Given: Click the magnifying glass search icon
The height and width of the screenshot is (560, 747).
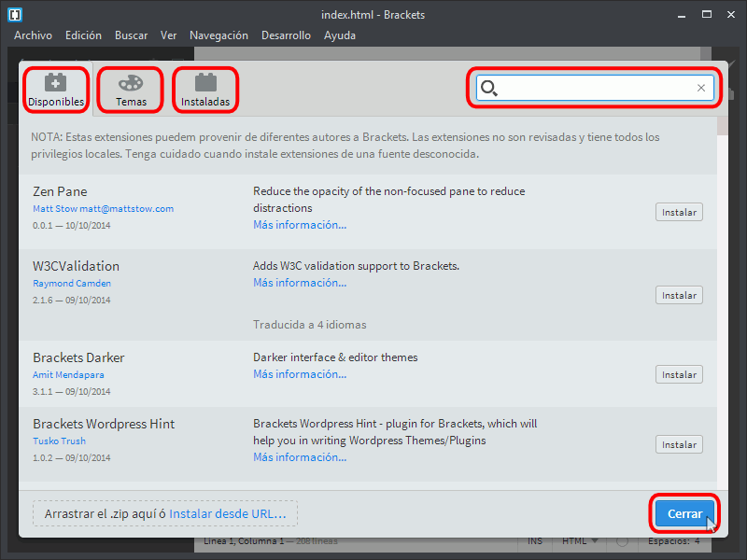Looking at the screenshot, I should point(488,88).
